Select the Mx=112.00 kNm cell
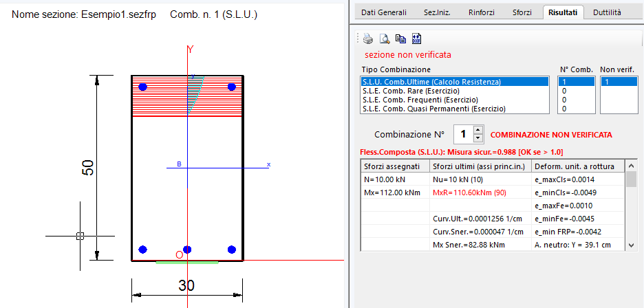The height and width of the screenshot is (308, 644). [395, 192]
